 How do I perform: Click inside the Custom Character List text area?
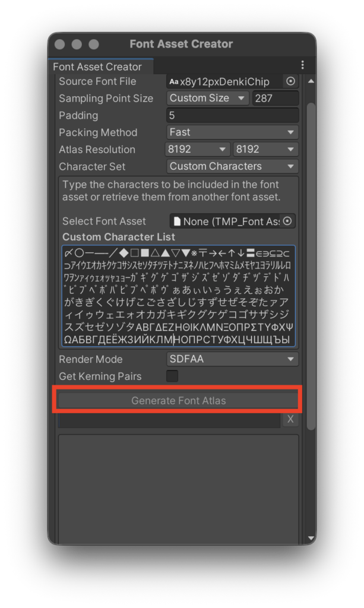click(178, 296)
